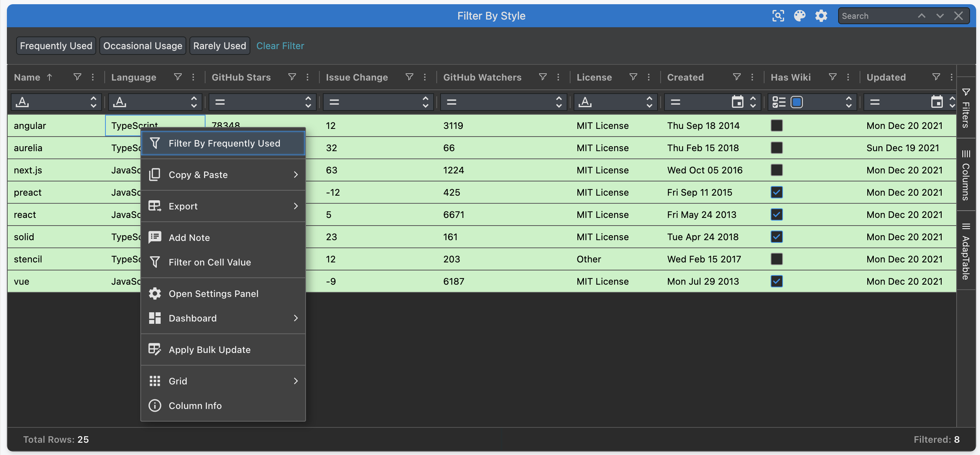
Task: Open the settings gear in title bar
Action: click(821, 16)
